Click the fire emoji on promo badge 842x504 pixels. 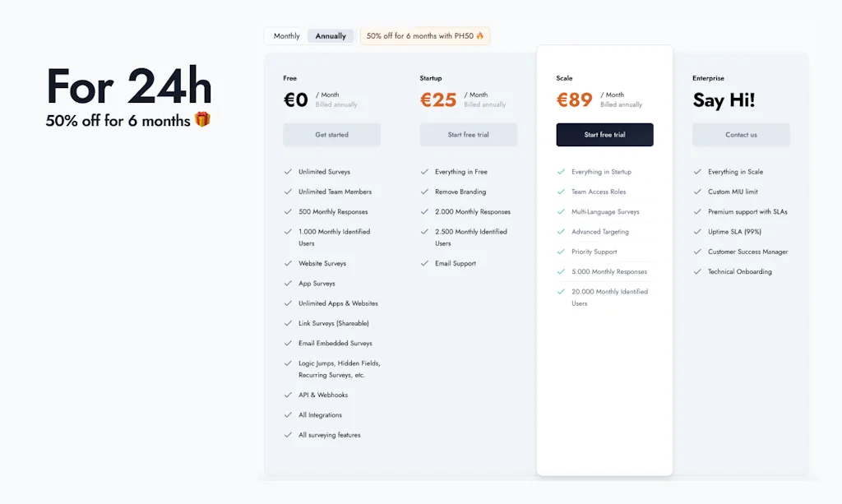(480, 36)
